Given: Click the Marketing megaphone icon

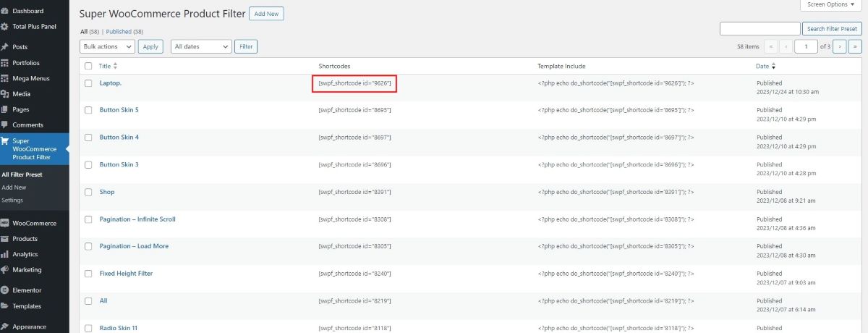Looking at the screenshot, I should tap(5, 270).
